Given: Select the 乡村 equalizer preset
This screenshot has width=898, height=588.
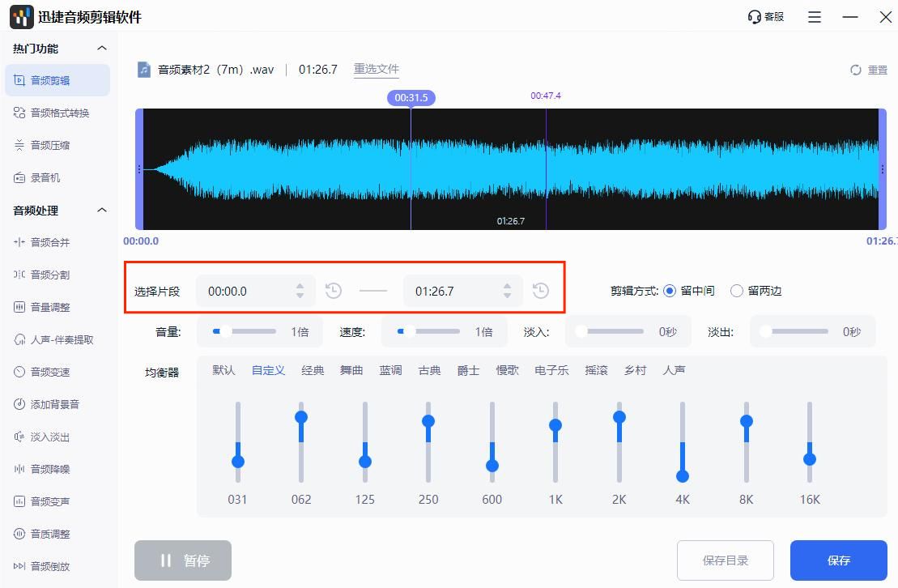Looking at the screenshot, I should click(x=635, y=370).
